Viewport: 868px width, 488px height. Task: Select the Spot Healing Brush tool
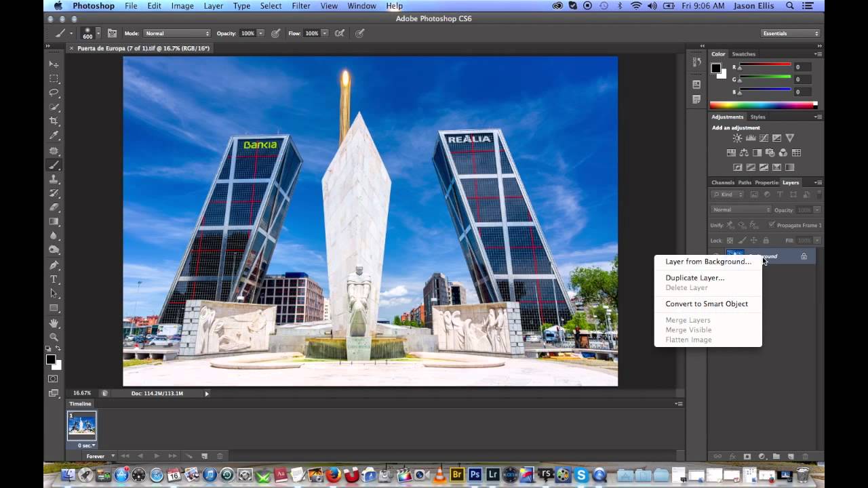54,150
